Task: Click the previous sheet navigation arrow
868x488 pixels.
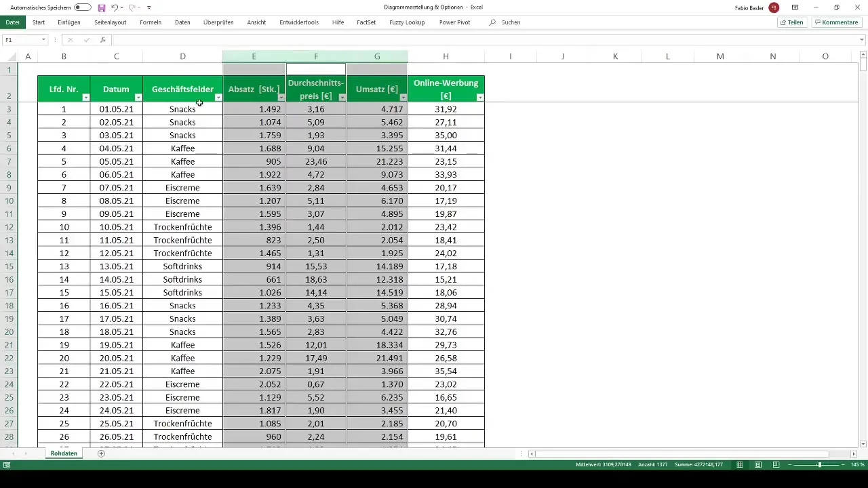Action: point(12,453)
